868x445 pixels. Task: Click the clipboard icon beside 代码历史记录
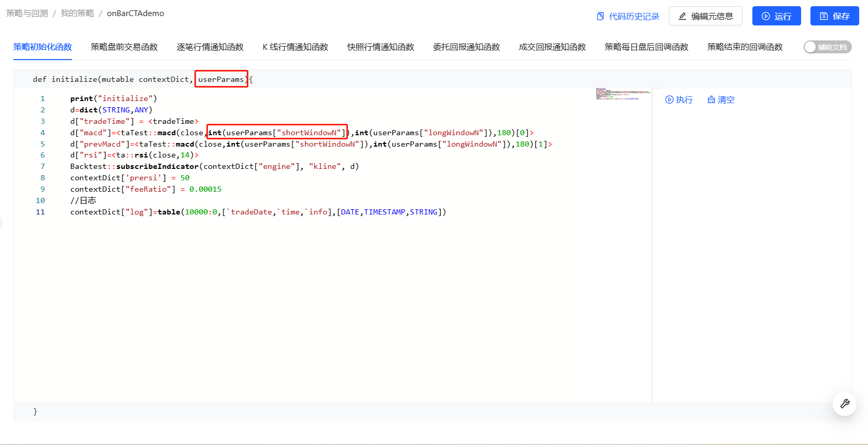point(600,17)
